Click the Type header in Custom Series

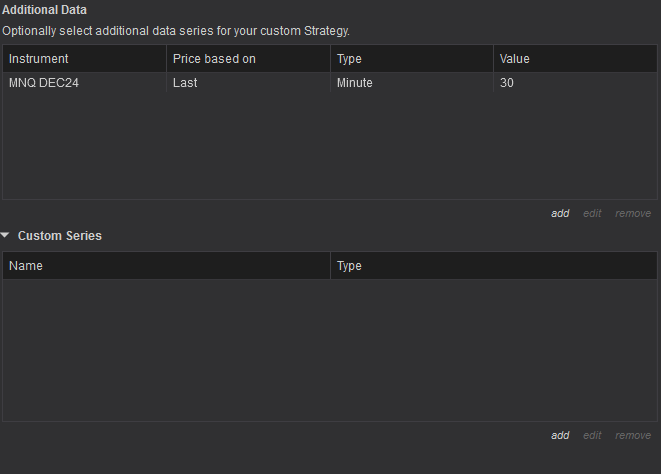[493, 266]
